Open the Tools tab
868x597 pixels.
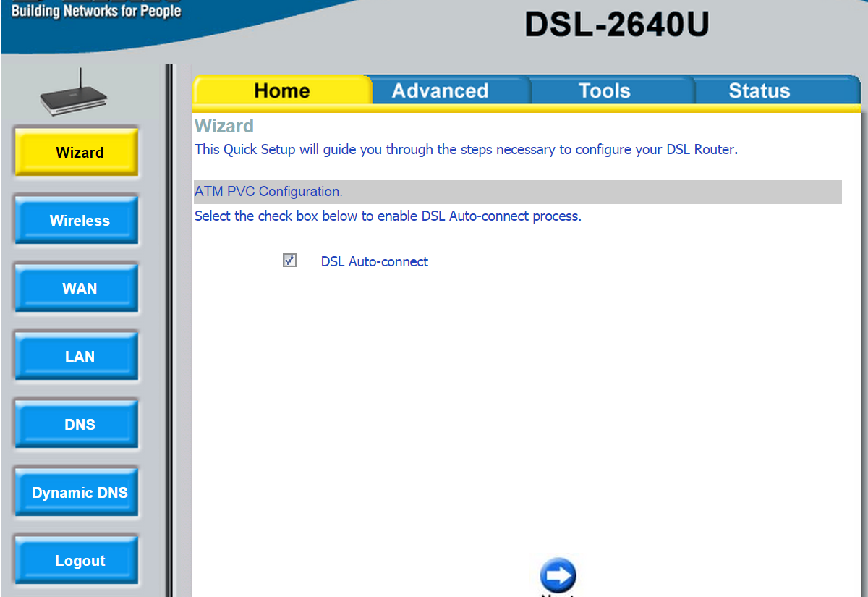tap(604, 90)
